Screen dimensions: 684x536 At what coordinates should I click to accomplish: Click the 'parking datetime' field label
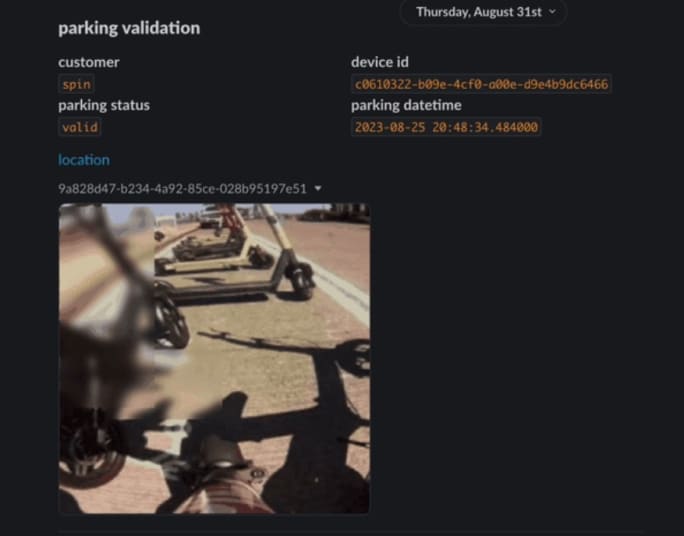406,105
